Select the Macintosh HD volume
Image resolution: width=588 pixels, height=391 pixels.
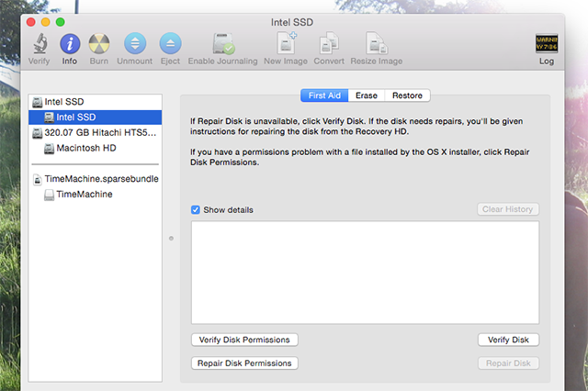[96, 148]
